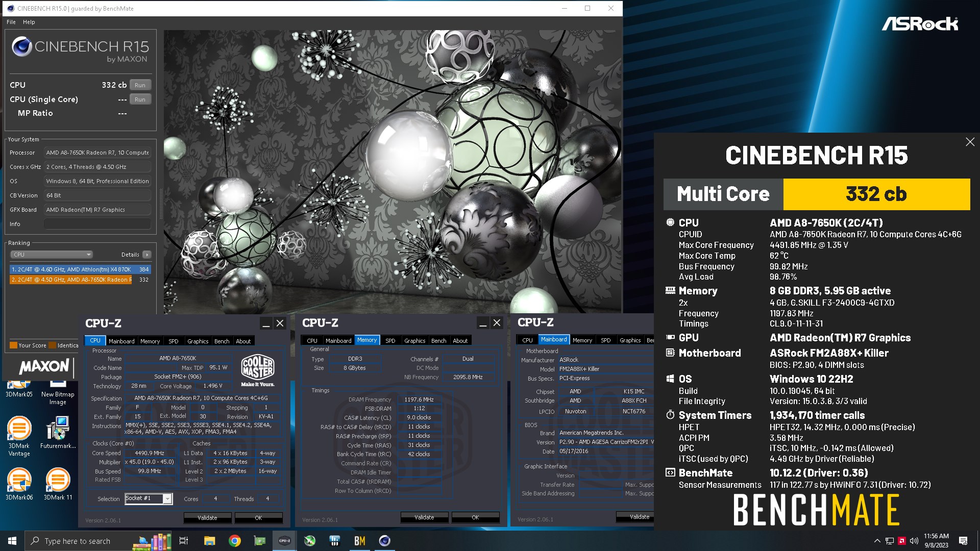Click the Details label in Ranking
This screenshot has width=980, height=551.
point(130,255)
